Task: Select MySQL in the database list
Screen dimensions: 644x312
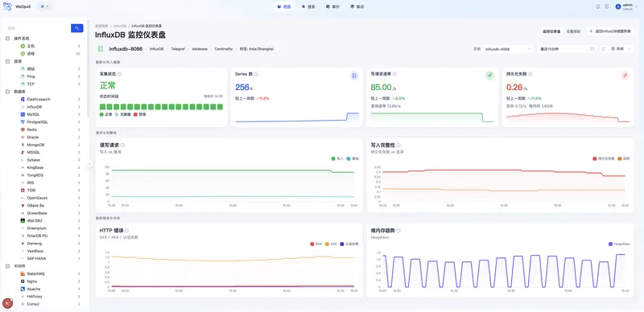Action: tap(33, 114)
